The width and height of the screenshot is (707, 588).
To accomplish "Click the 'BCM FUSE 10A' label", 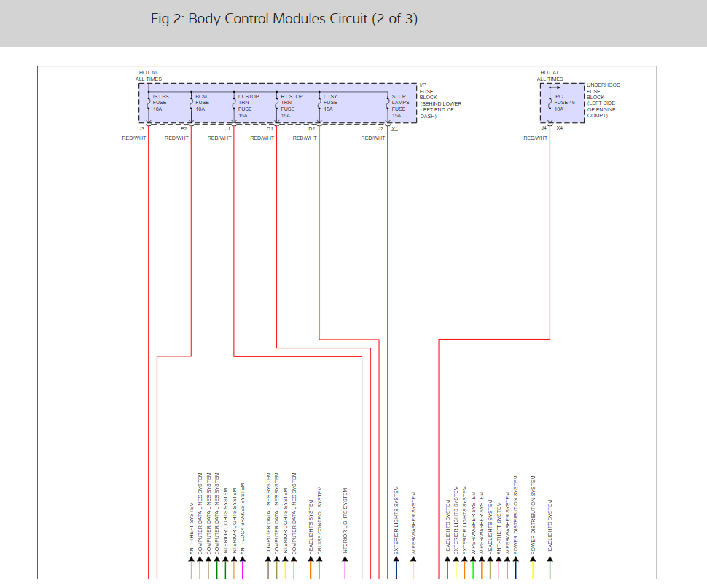I will 202,103.
